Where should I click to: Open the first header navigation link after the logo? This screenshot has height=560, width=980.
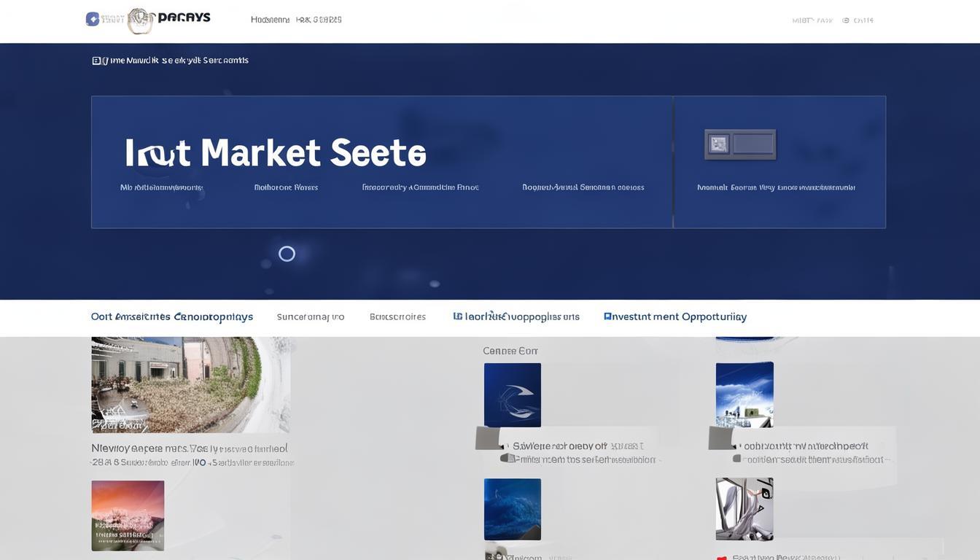coord(270,20)
